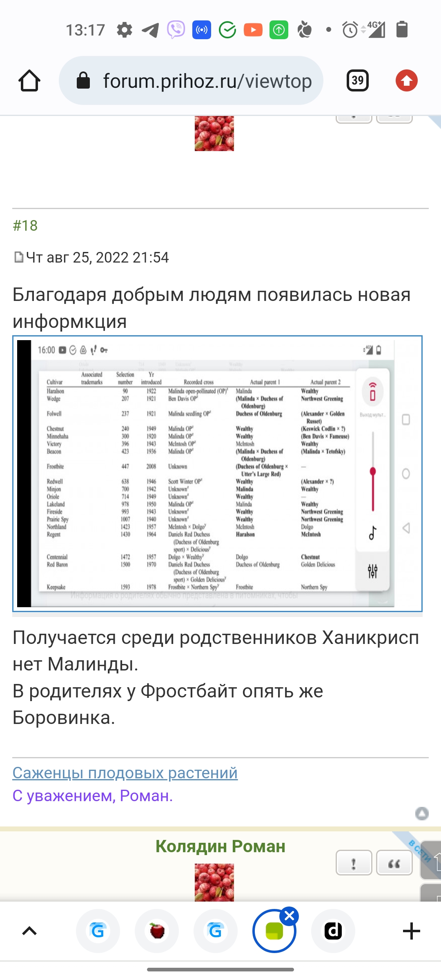Tap the browser home icon
This screenshot has width=441, height=980.
(x=29, y=80)
